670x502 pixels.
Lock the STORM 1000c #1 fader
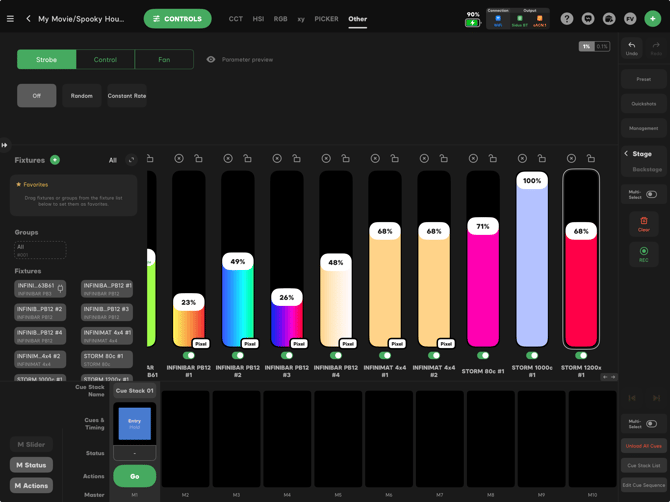point(542,159)
